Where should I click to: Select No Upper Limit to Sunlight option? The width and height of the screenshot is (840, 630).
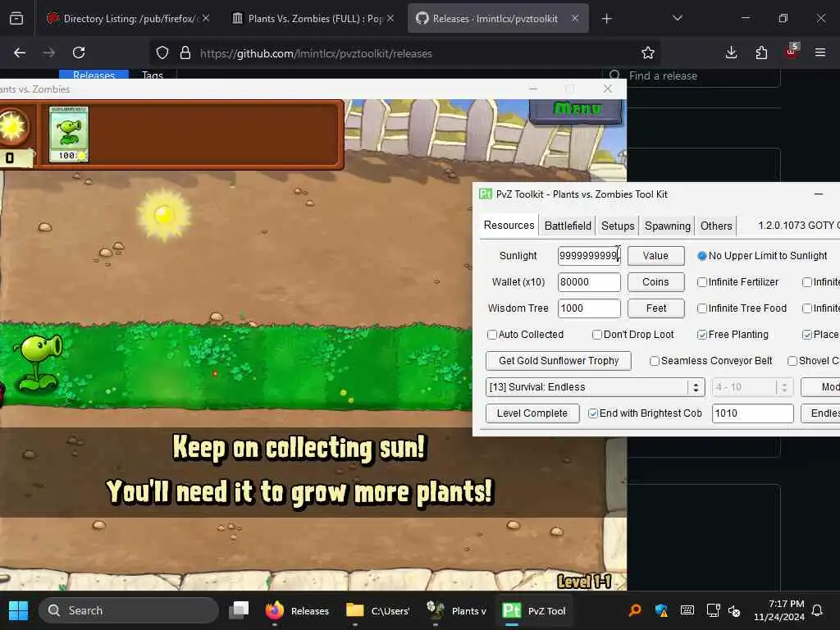[762, 256]
